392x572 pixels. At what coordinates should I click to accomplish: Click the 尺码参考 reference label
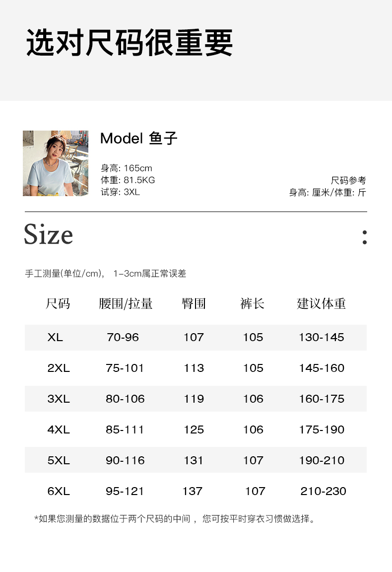click(x=348, y=180)
